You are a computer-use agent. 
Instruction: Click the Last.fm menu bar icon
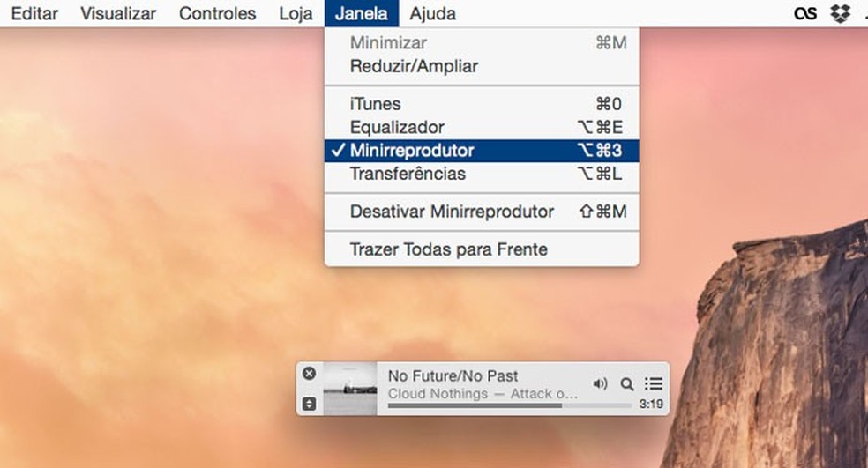[x=805, y=13]
